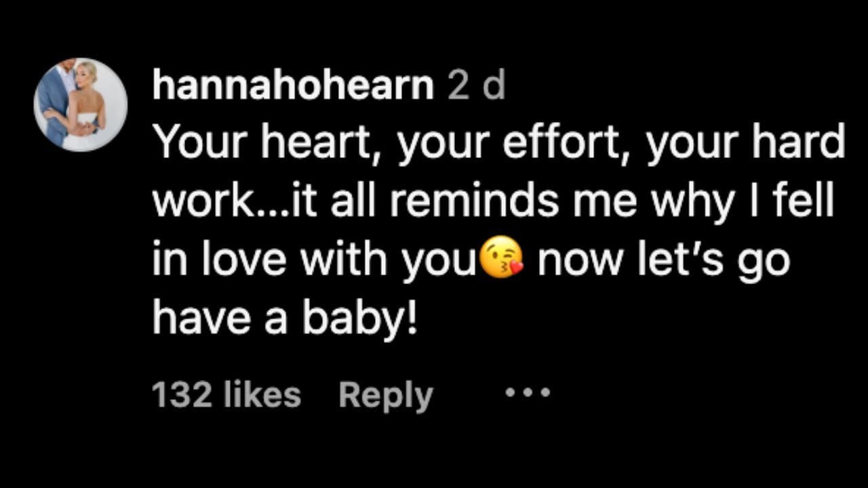Click the word 'baby!' in the comment

click(359, 319)
